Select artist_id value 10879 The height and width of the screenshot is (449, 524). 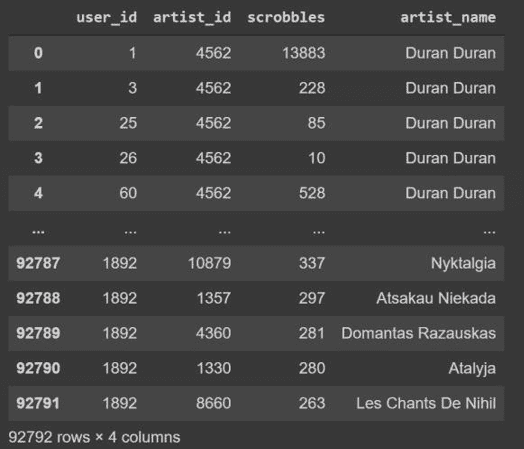pyautogui.click(x=210, y=263)
